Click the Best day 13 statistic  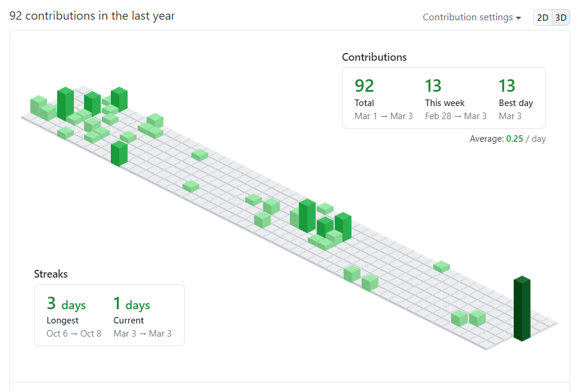click(507, 86)
